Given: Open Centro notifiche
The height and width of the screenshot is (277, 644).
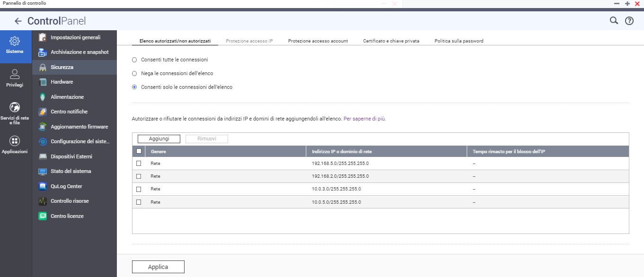Looking at the screenshot, I should (69, 112).
